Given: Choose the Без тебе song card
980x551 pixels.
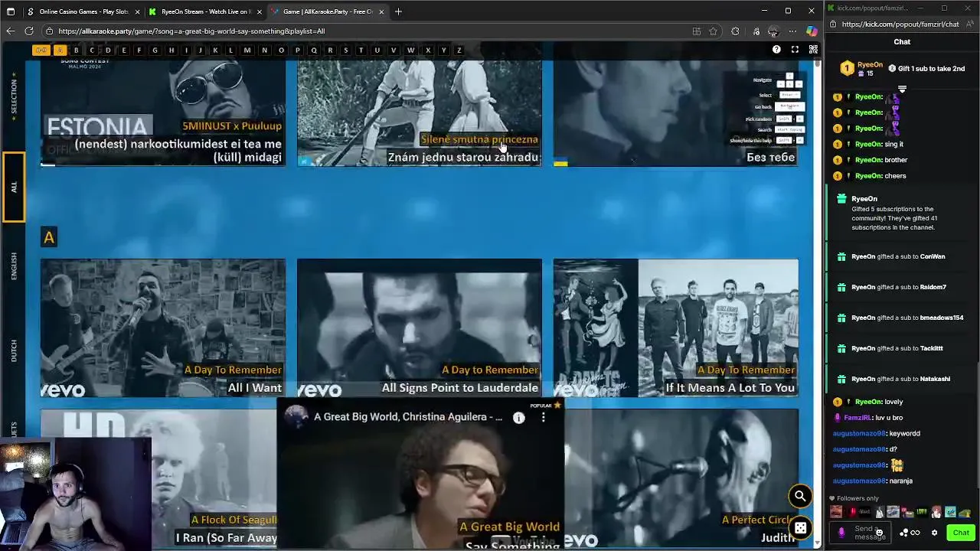Looking at the screenshot, I should coord(676,112).
